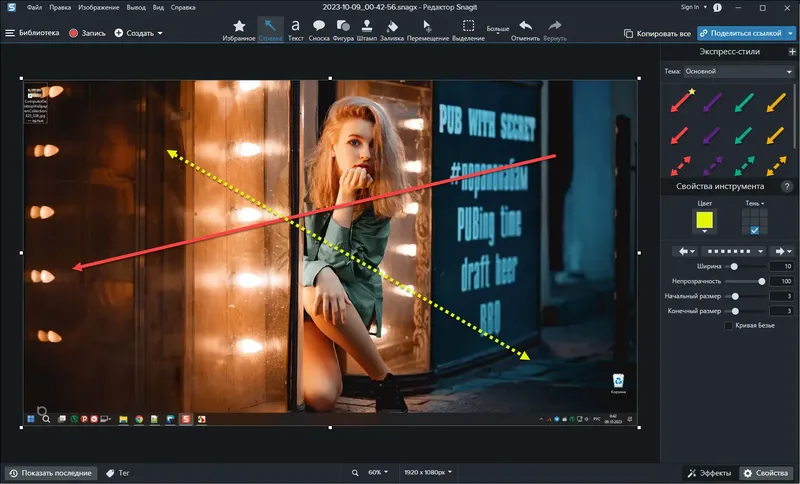
Task: Select the Текст (Text) tool
Action: point(295,29)
